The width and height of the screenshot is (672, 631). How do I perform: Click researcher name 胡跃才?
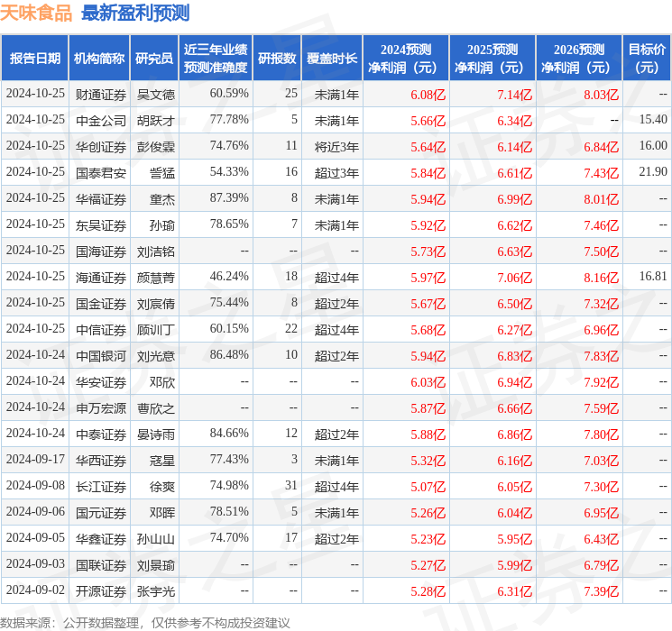(155, 121)
